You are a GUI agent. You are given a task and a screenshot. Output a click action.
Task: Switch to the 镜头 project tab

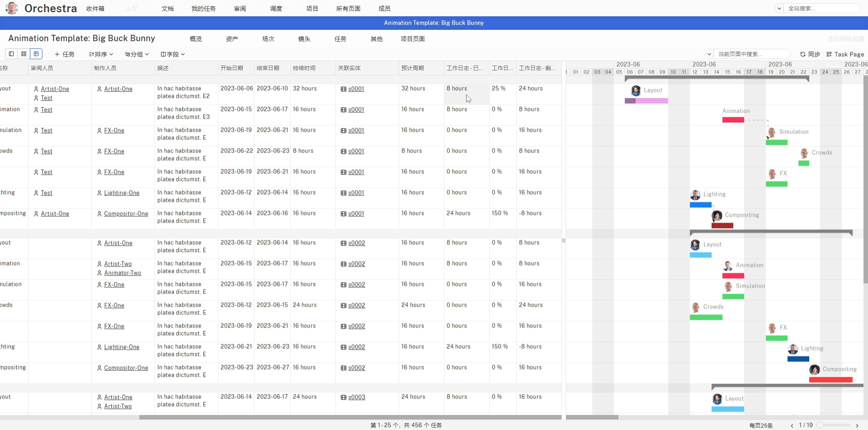pos(304,39)
